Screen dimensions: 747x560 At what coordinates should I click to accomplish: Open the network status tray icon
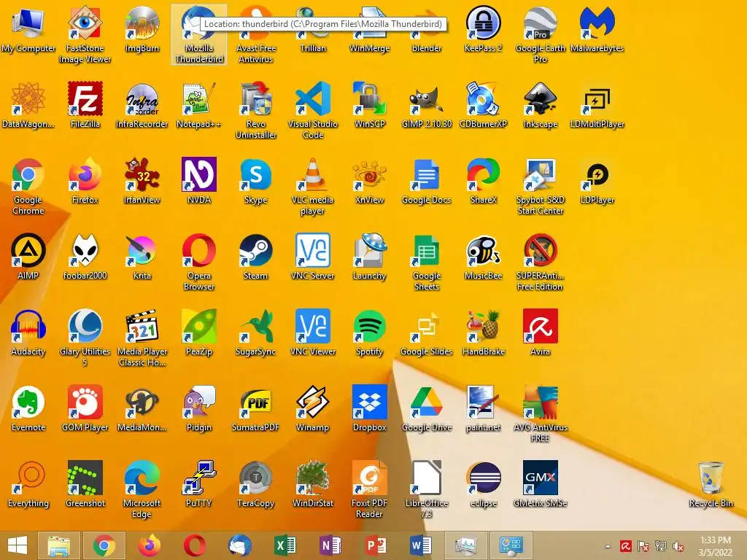coord(661,546)
